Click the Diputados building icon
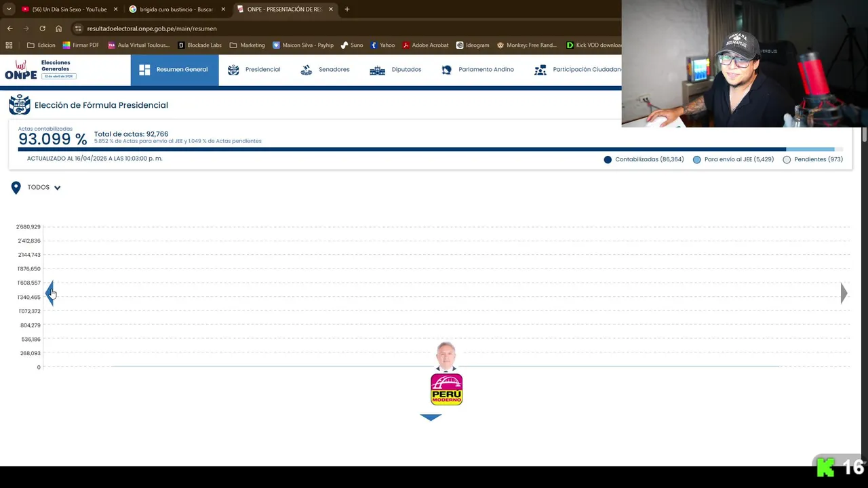The height and width of the screenshot is (488, 868). coord(377,70)
